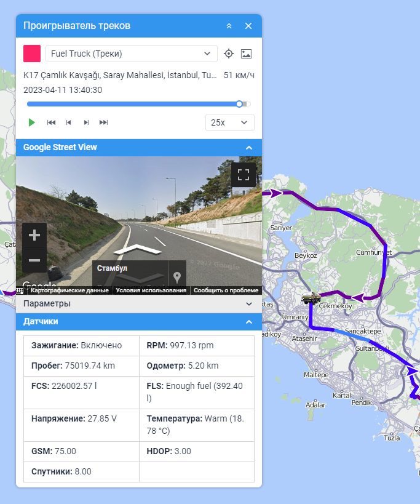Click the Tuzla label on the map
The width and height of the screenshot is (420, 504).
[x=392, y=438]
